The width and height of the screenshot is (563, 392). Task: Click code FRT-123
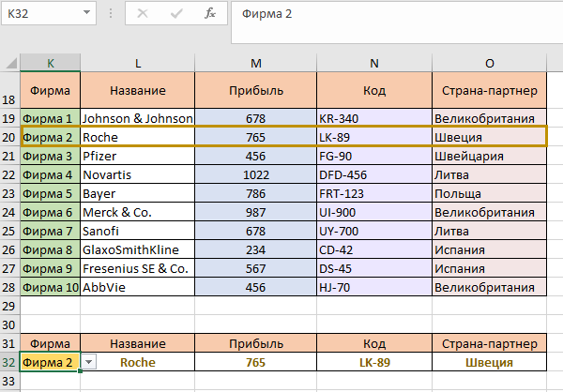click(374, 193)
